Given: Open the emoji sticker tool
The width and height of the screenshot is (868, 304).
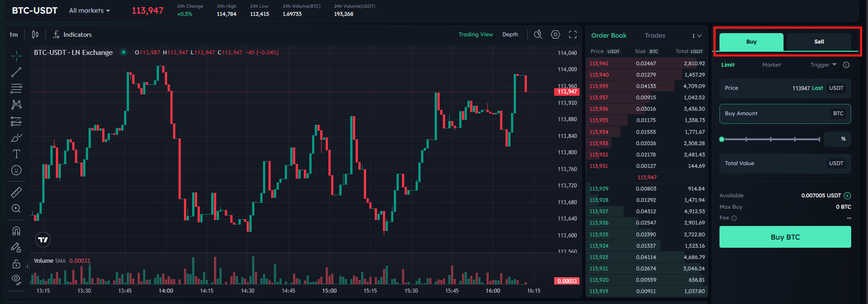Looking at the screenshot, I should click(x=16, y=170).
